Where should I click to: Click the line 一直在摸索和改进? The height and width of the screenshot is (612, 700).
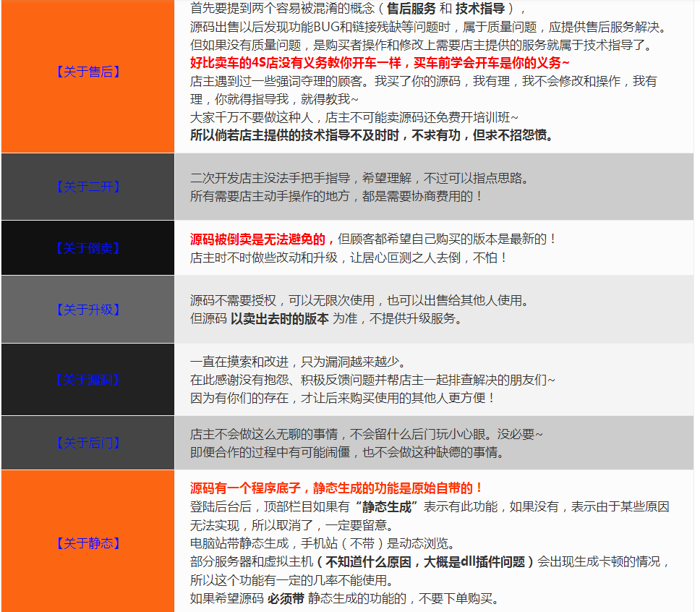298,362
